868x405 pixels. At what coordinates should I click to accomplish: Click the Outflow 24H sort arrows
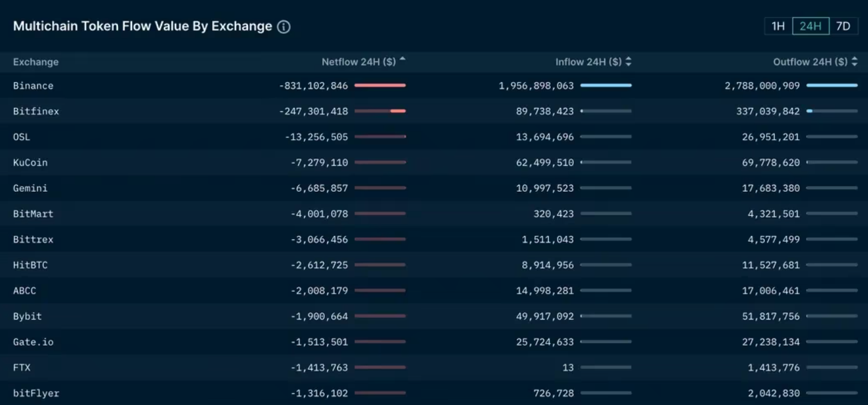click(x=855, y=62)
